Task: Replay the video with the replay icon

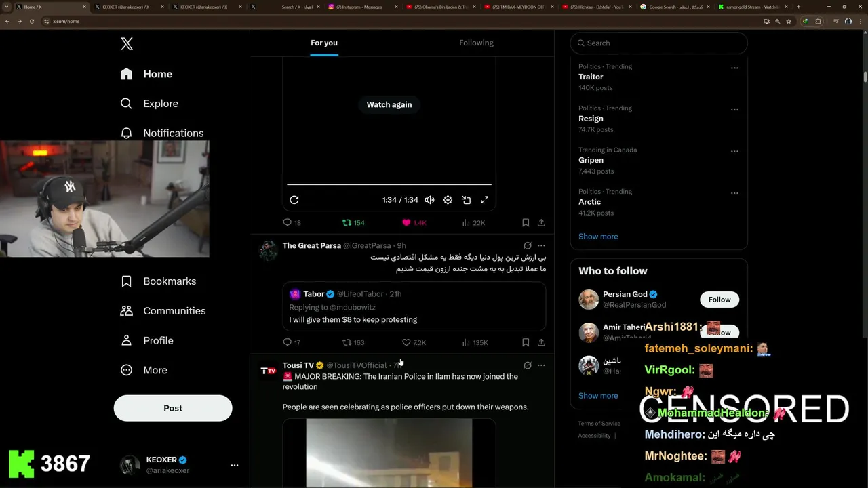Action: pyautogui.click(x=294, y=200)
